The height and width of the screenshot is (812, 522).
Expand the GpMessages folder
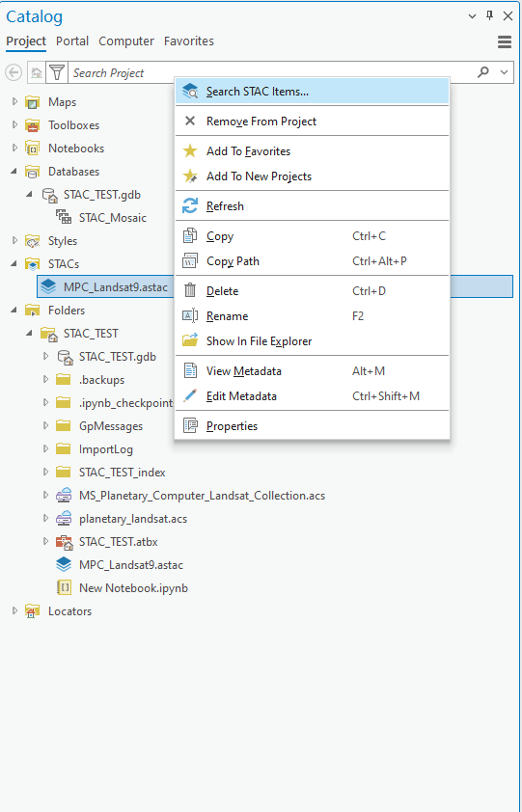45,425
